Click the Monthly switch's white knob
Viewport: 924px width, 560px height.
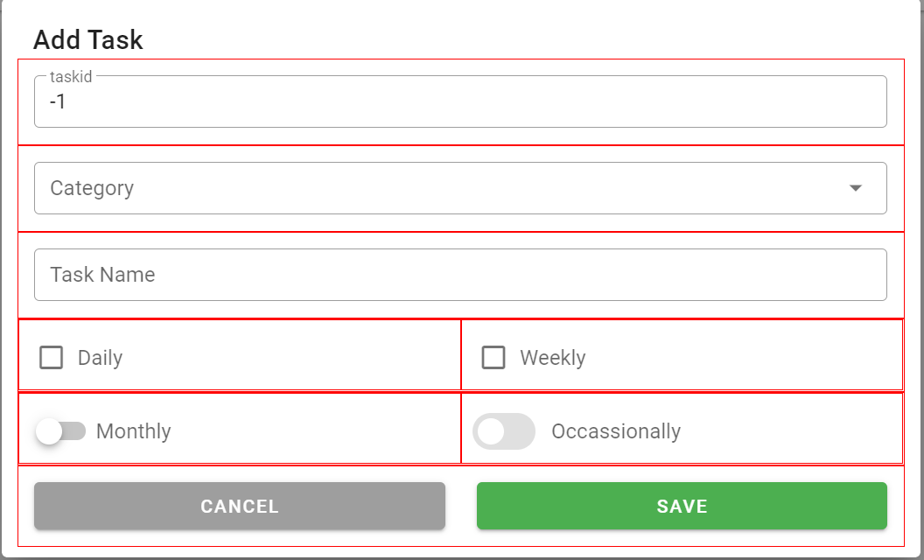(x=49, y=431)
